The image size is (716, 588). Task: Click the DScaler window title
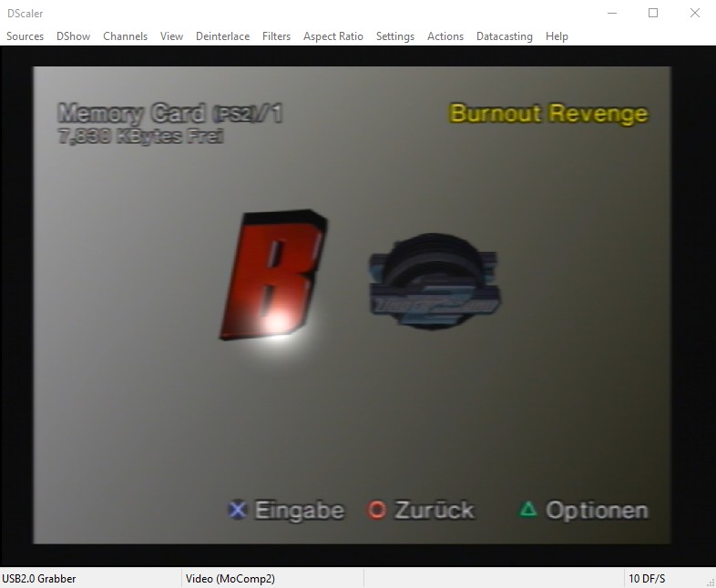[x=26, y=14]
